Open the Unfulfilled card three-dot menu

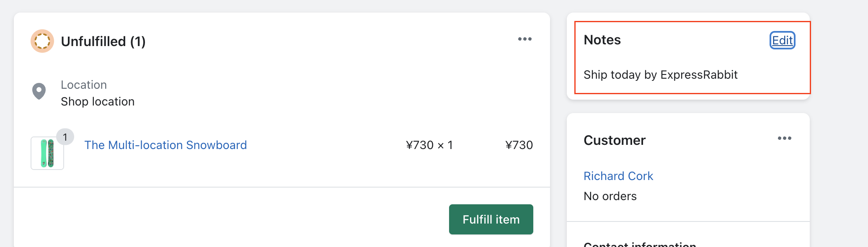pyautogui.click(x=524, y=39)
